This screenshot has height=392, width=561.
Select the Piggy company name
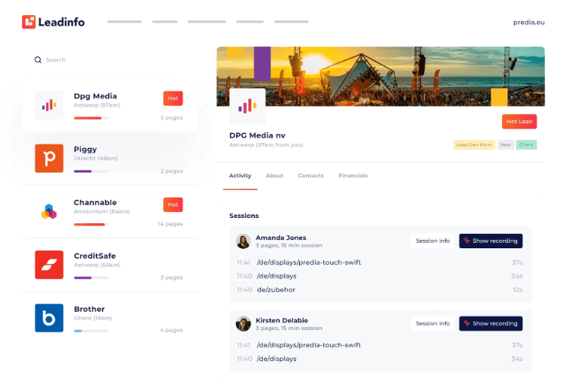pyautogui.click(x=85, y=149)
